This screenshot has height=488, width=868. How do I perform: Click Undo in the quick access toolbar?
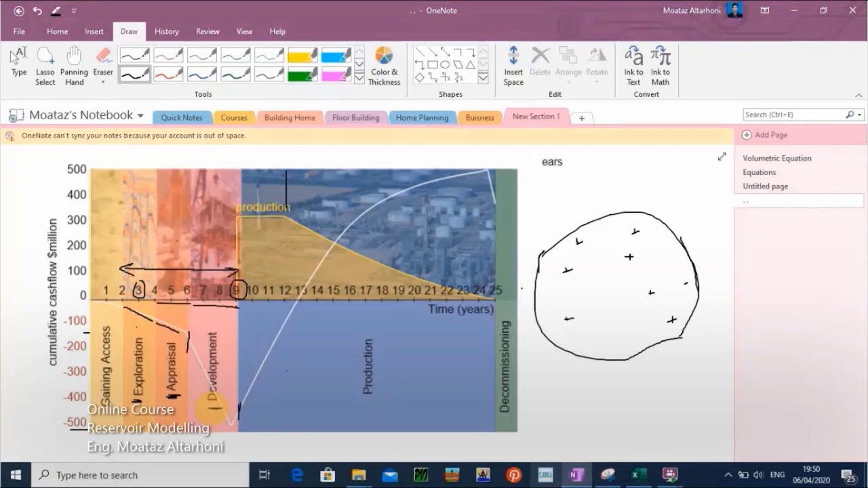(37, 11)
